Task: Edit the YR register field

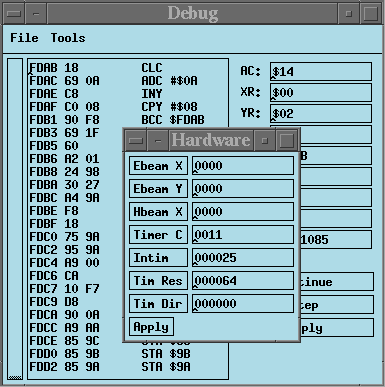Action: pos(321,113)
